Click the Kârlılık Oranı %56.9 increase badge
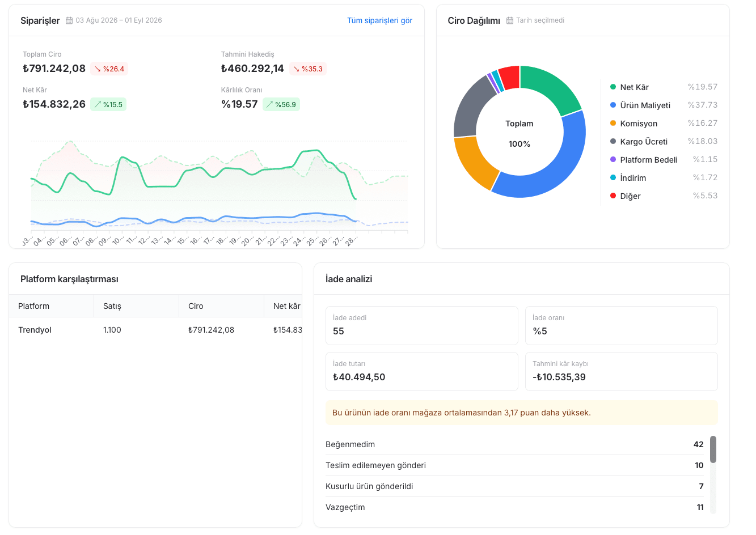 pyautogui.click(x=281, y=104)
